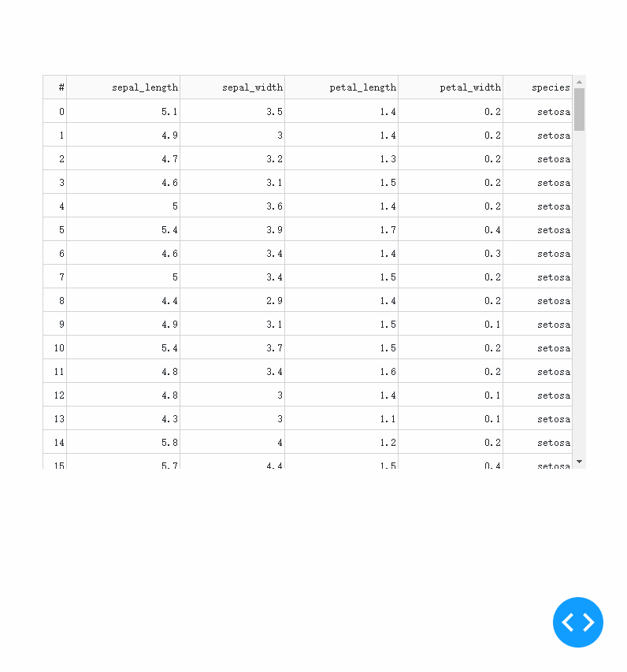Select row index 0 cell
Image resolution: width=627 pixels, height=672 pixels.
click(55, 111)
